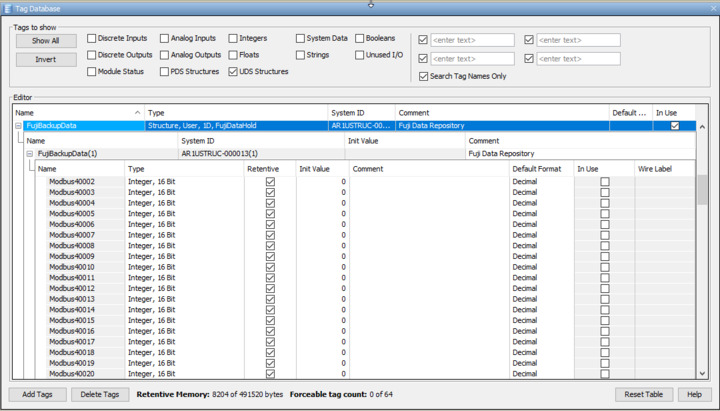Viewport: 720px width, 411px height.
Task: Collapse the FujiBackupData structure row
Action: pos(18,126)
